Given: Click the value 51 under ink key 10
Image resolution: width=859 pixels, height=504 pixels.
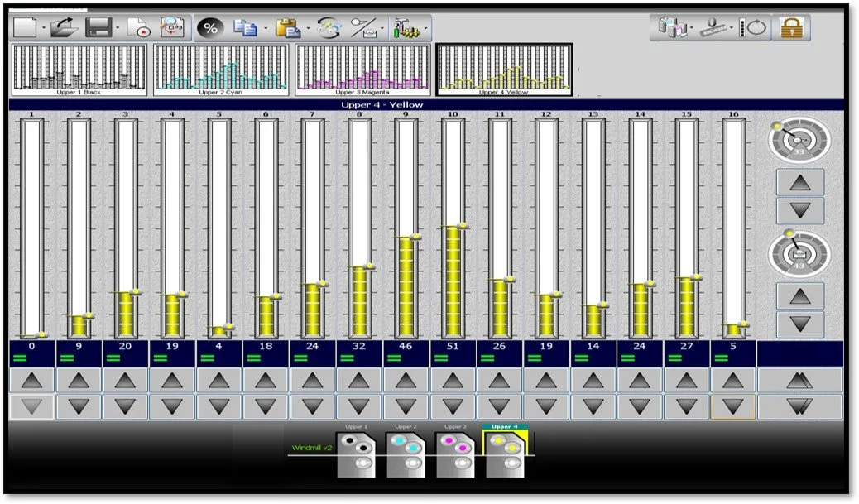Looking at the screenshot, I should point(453,346).
